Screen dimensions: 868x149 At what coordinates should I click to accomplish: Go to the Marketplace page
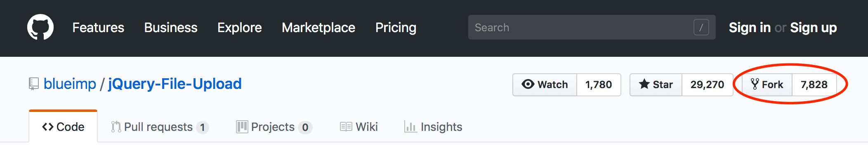click(x=318, y=28)
